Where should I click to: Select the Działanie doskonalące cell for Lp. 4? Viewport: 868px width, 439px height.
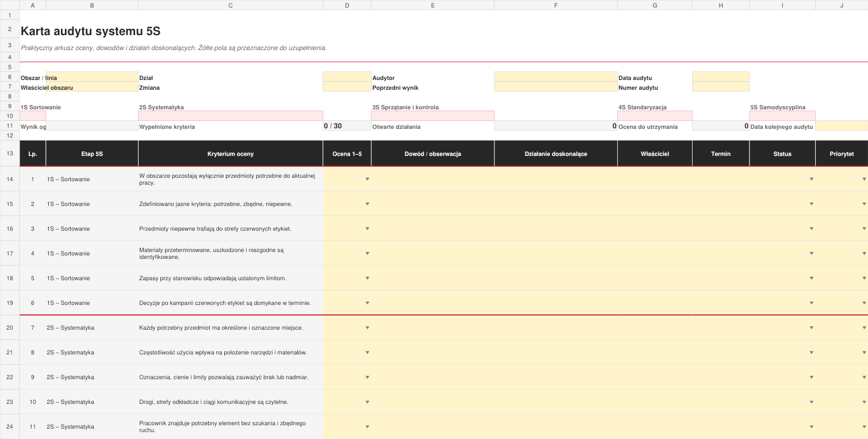tap(556, 254)
